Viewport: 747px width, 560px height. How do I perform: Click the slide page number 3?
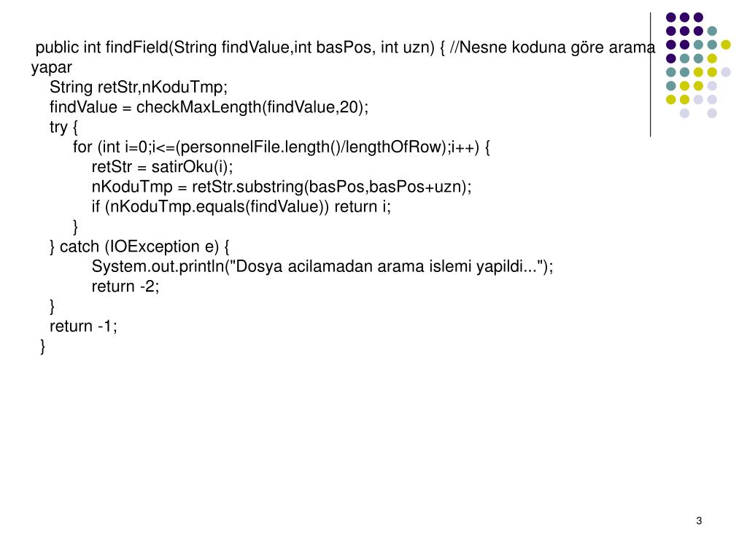(x=699, y=521)
